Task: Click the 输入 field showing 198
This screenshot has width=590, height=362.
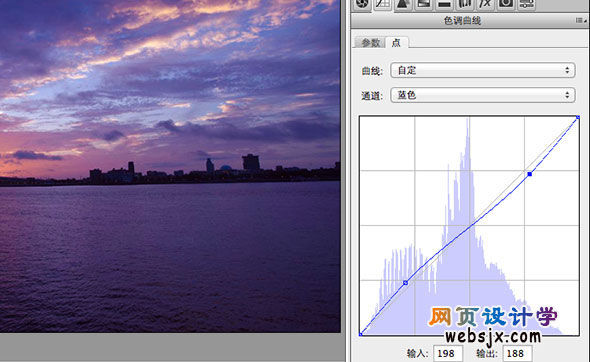Action: tap(448, 354)
